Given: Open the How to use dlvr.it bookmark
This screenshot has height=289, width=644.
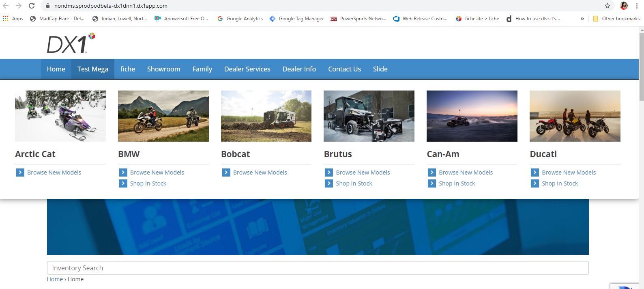Looking at the screenshot, I should pos(533,19).
